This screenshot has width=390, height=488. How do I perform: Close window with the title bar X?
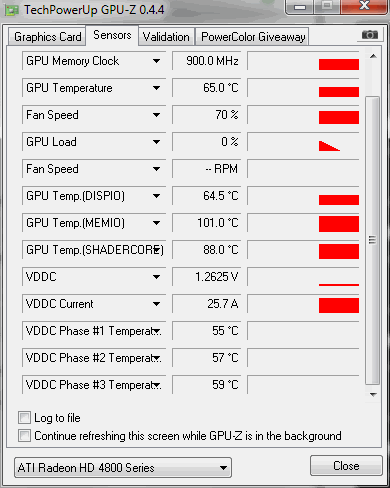tap(364, 6)
